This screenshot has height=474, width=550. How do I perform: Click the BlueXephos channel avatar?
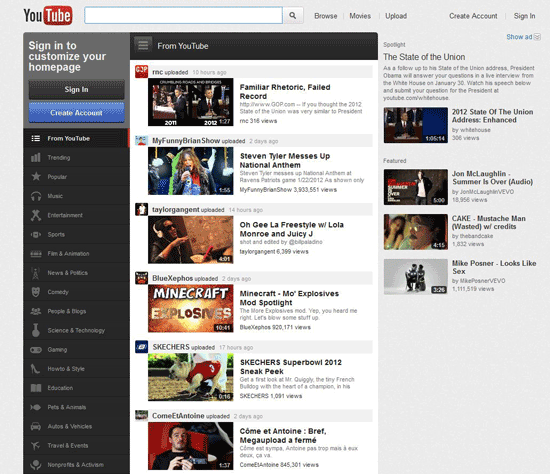(x=141, y=278)
